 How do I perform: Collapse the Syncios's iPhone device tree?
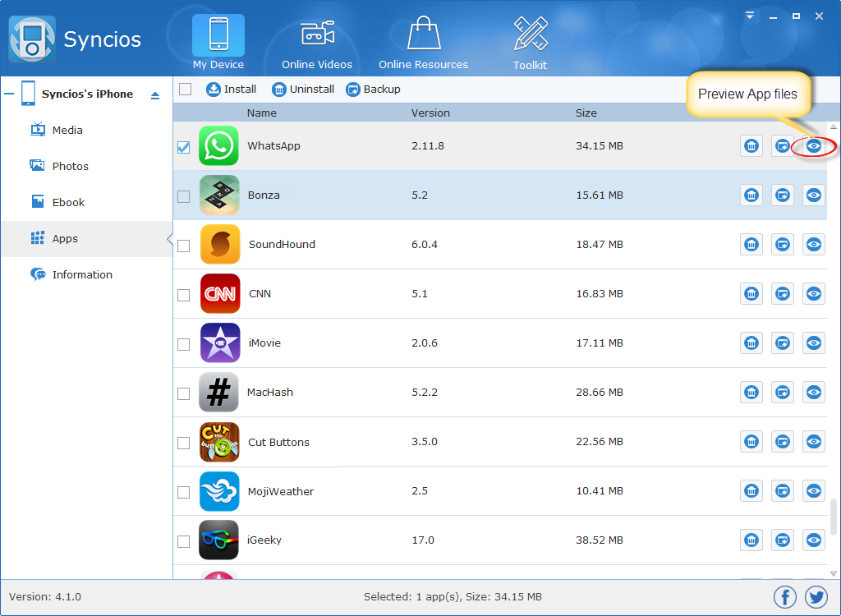click(x=9, y=94)
